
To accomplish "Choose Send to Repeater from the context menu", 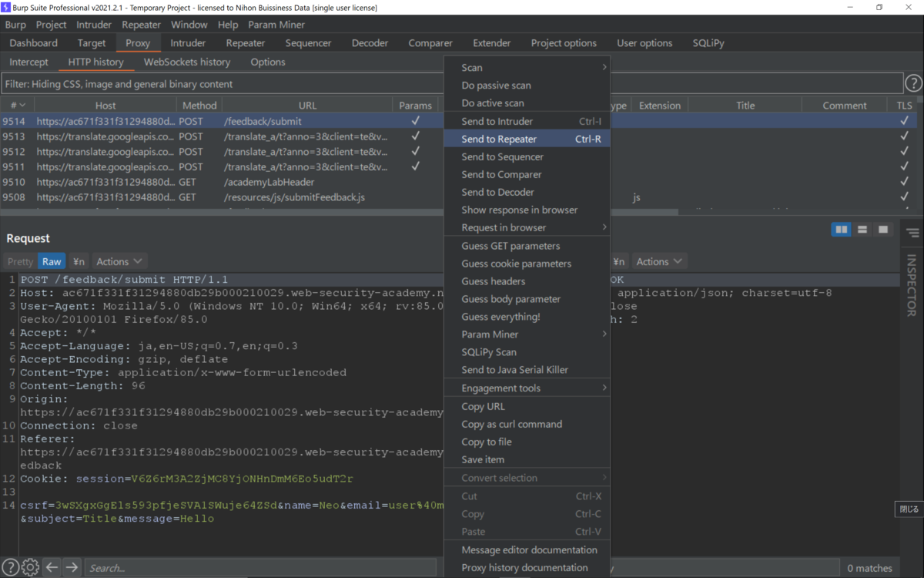I will click(x=501, y=138).
